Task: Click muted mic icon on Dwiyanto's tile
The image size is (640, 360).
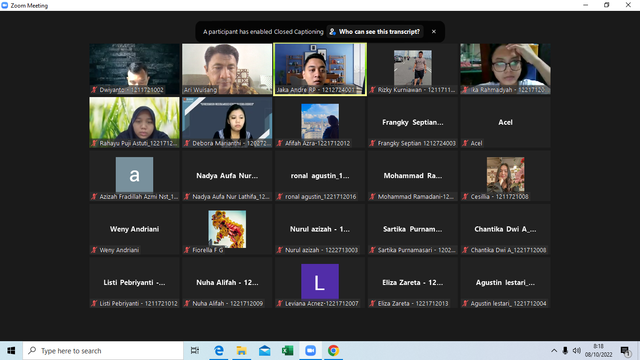Action: coord(94,90)
